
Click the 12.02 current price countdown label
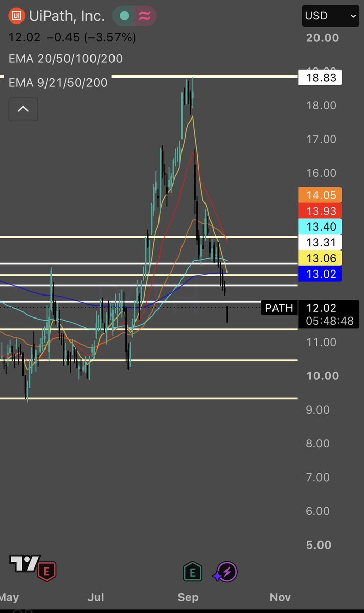click(x=329, y=314)
